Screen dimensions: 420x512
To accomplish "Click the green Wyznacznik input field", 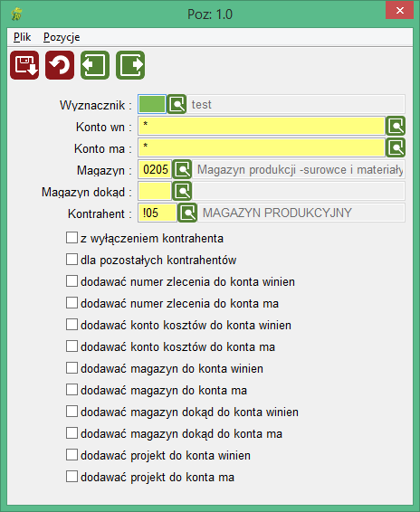I will [152, 104].
